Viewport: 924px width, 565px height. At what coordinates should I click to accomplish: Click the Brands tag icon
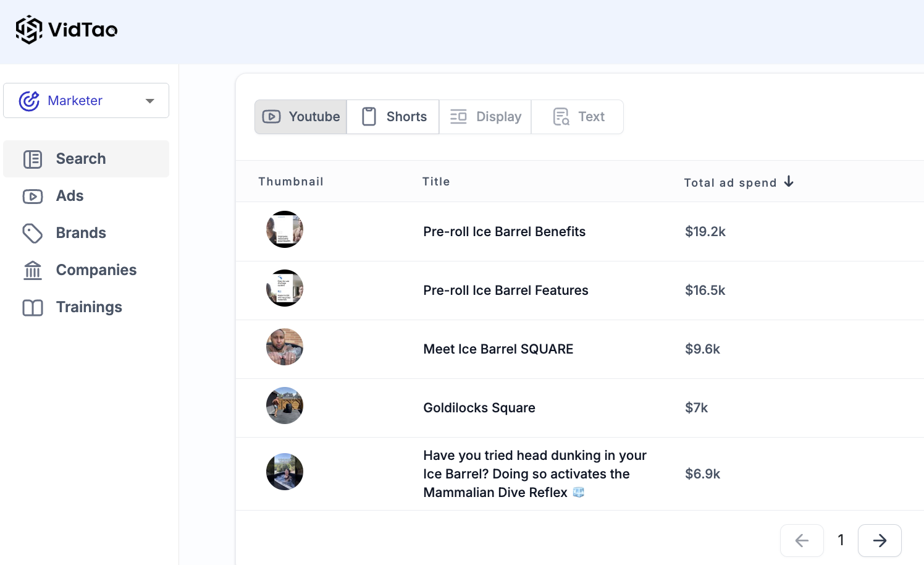click(x=33, y=233)
